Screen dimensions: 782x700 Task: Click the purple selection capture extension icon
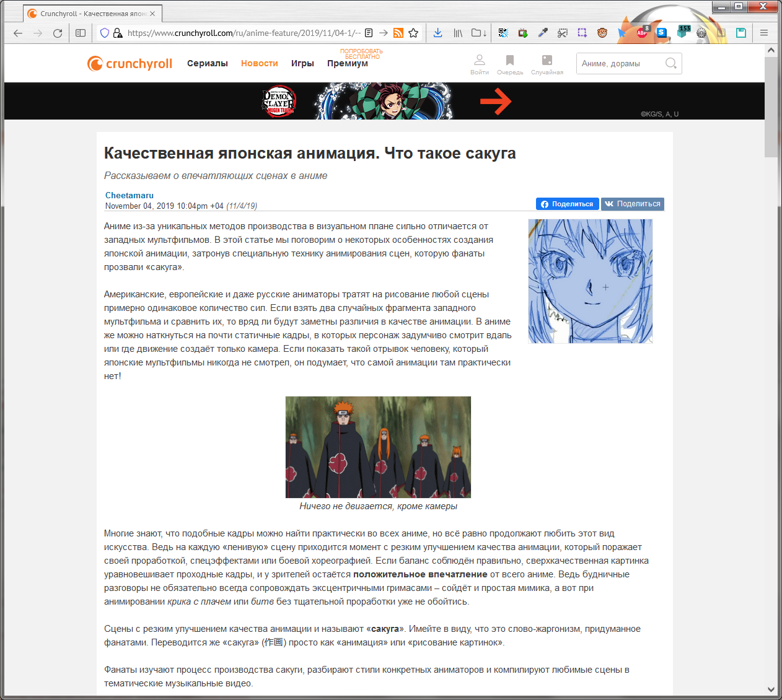(x=582, y=33)
